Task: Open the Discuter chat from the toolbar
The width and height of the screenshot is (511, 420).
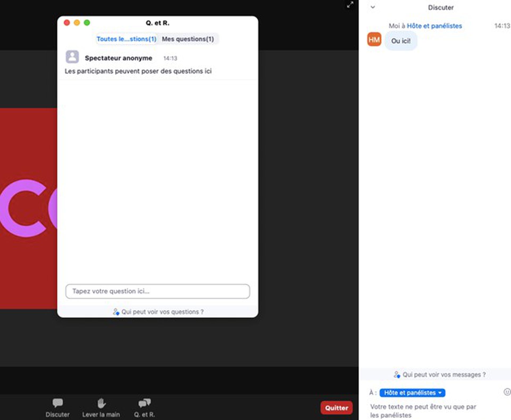Action: pos(57,407)
